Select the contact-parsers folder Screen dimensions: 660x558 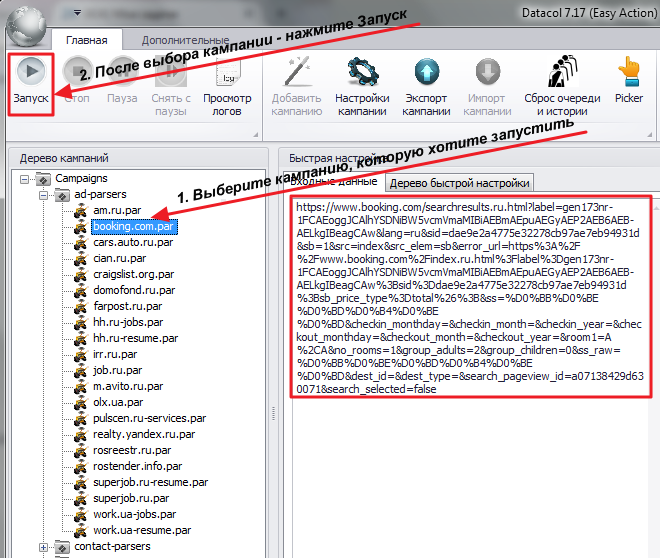click(112, 546)
